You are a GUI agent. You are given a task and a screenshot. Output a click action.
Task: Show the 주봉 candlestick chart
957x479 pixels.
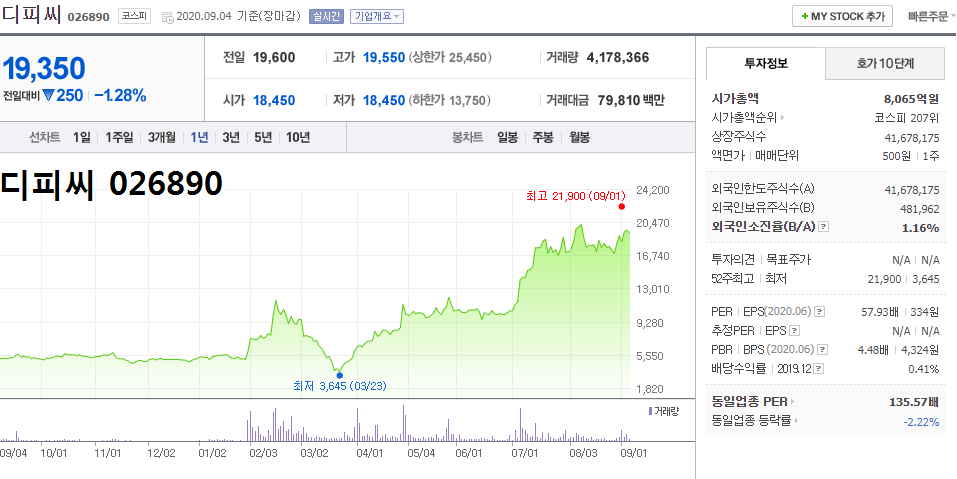tap(543, 137)
